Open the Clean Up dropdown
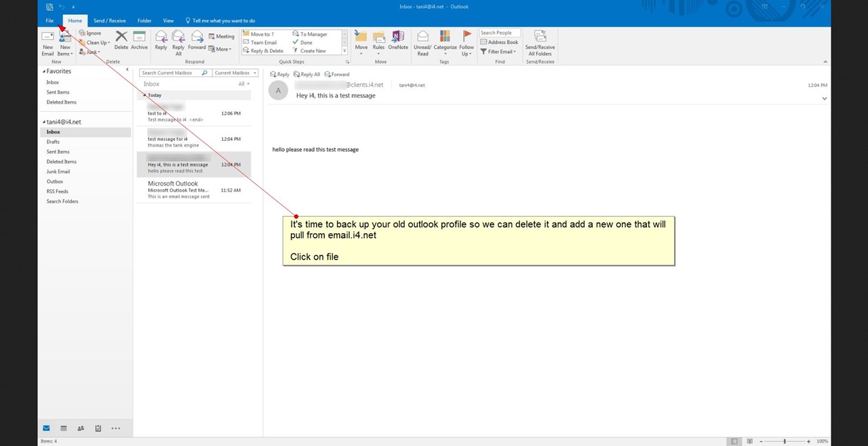This screenshot has height=446, width=868. pos(94,43)
